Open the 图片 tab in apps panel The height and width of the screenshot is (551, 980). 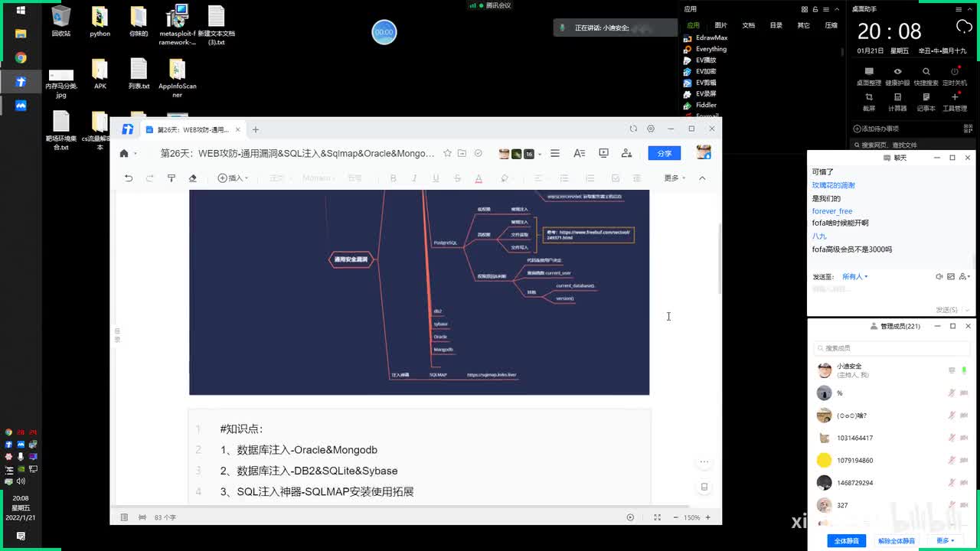click(x=720, y=25)
